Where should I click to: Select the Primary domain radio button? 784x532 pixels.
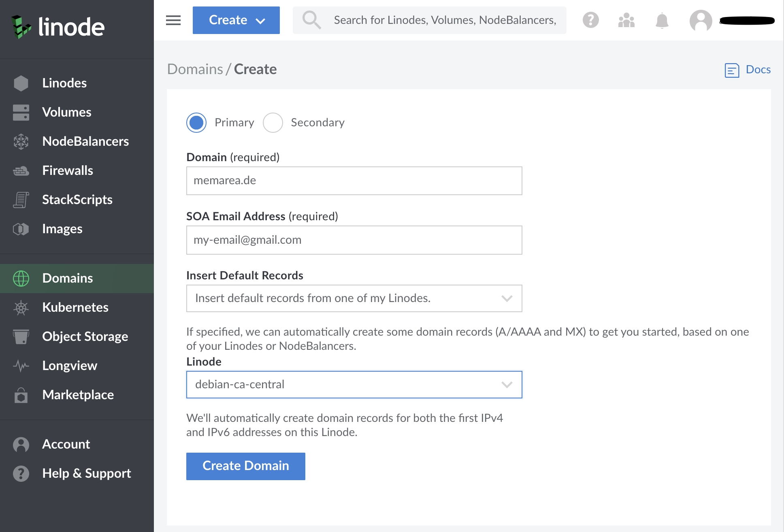click(196, 122)
